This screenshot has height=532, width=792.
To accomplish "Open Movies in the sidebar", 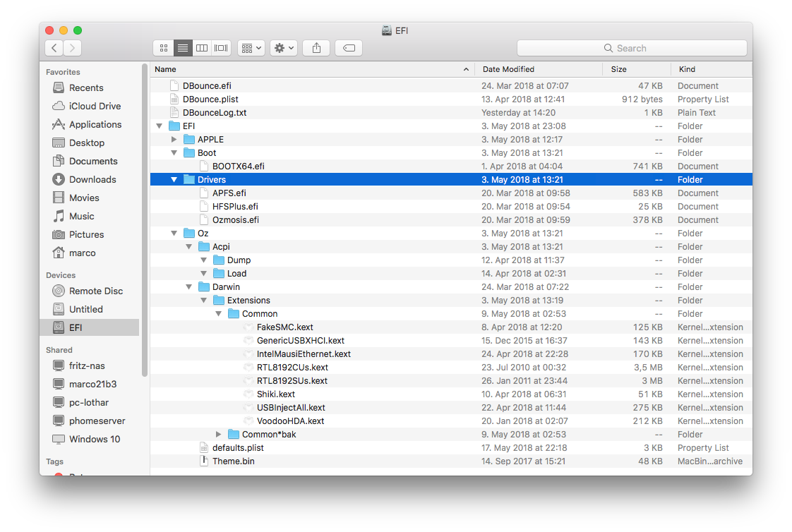I will point(76,198).
